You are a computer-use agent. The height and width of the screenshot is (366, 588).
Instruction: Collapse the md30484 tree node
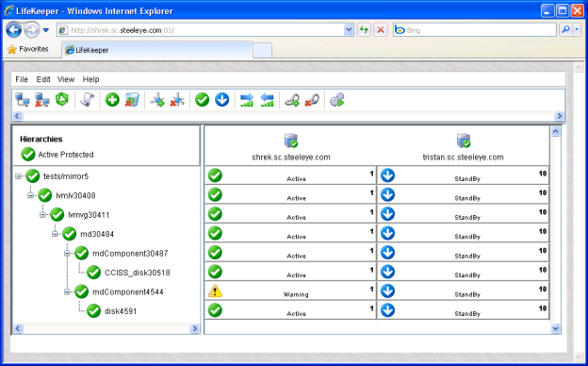click(x=55, y=234)
